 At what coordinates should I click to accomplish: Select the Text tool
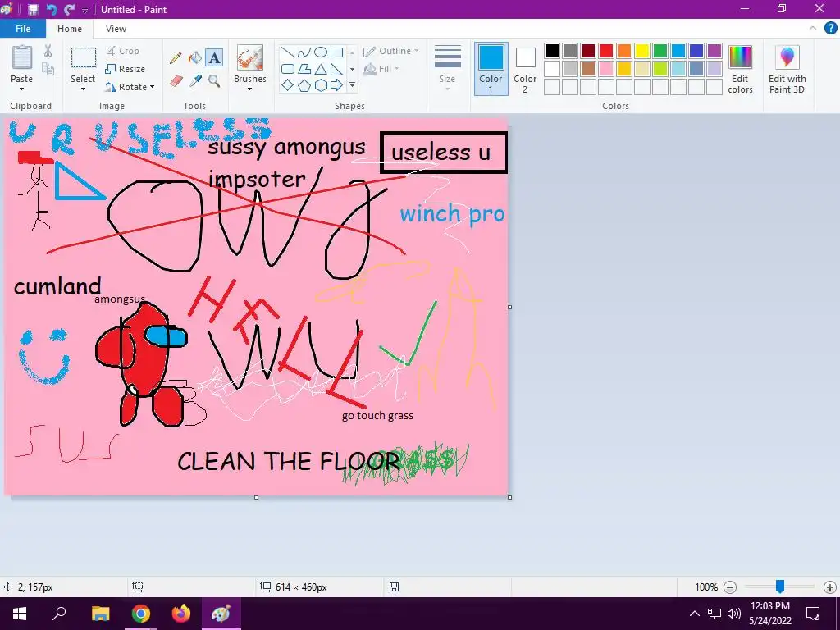[214, 58]
